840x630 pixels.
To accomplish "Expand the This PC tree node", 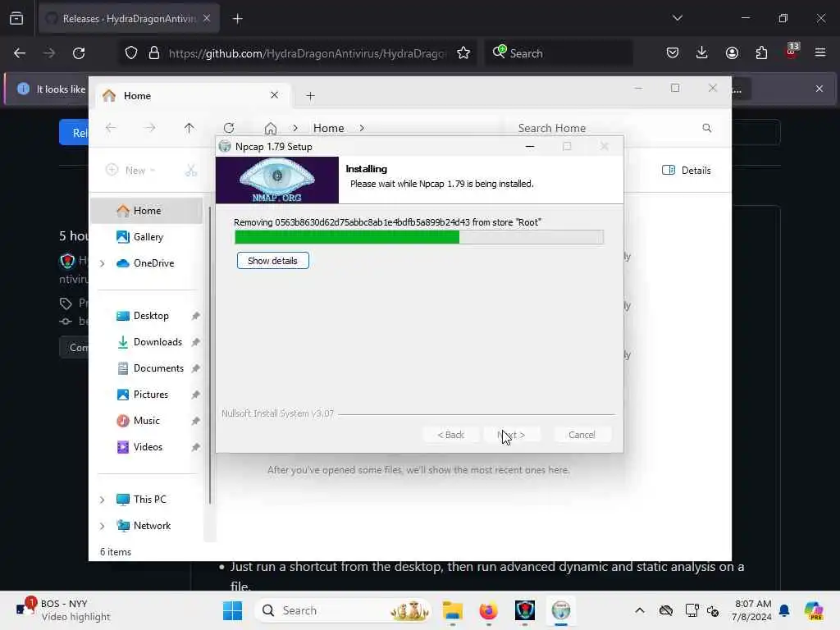I will pos(103,500).
